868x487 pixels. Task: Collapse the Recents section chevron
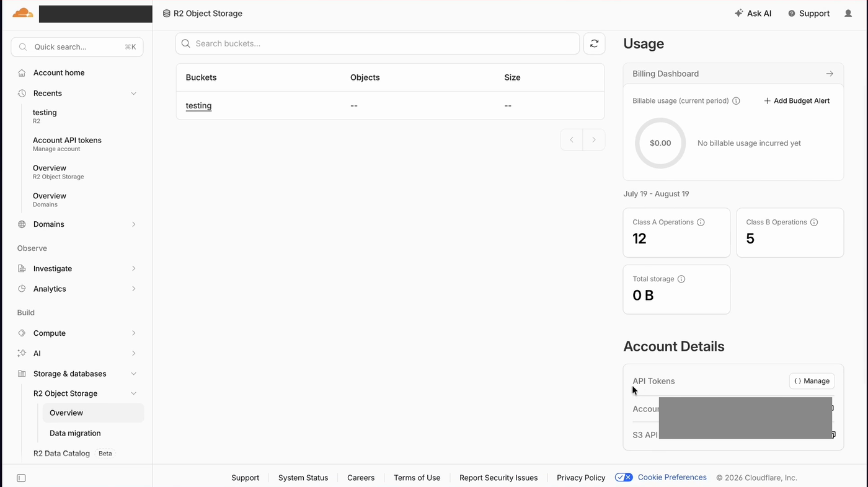133,94
